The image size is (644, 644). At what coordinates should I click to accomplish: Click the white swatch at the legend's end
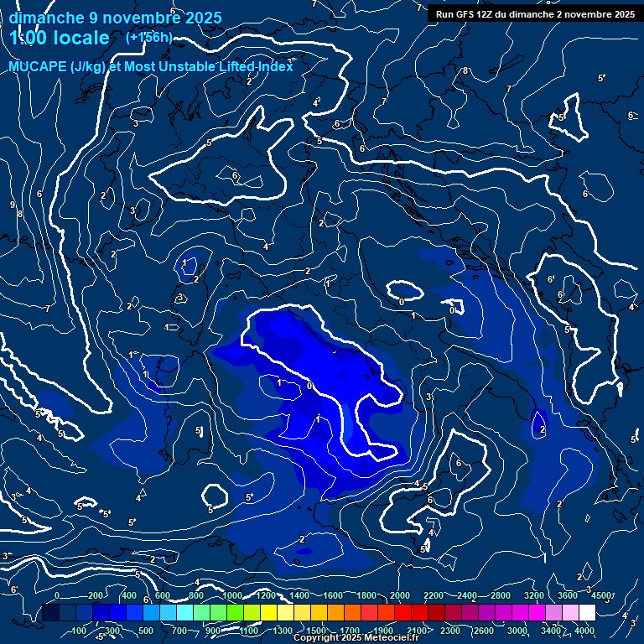click(x=587, y=612)
